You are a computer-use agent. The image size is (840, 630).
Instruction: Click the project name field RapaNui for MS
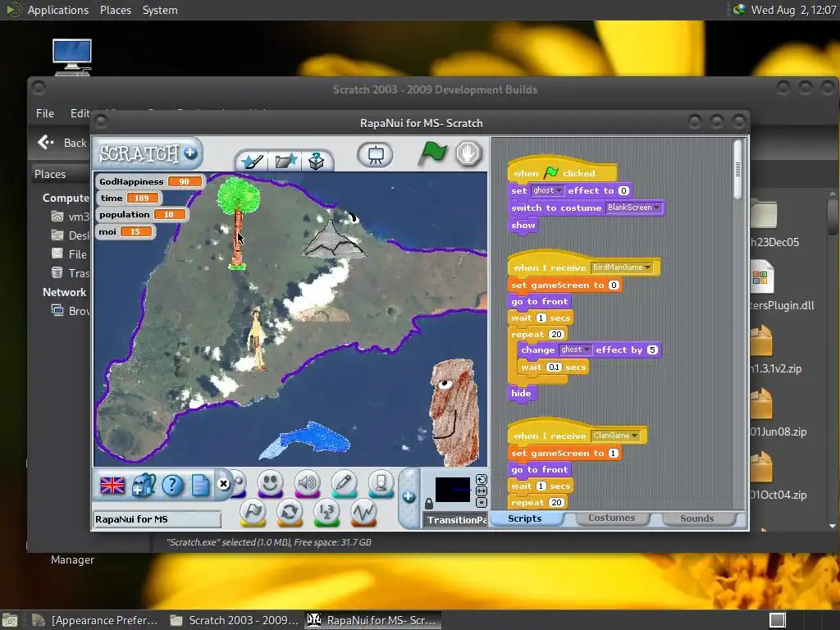(157, 519)
